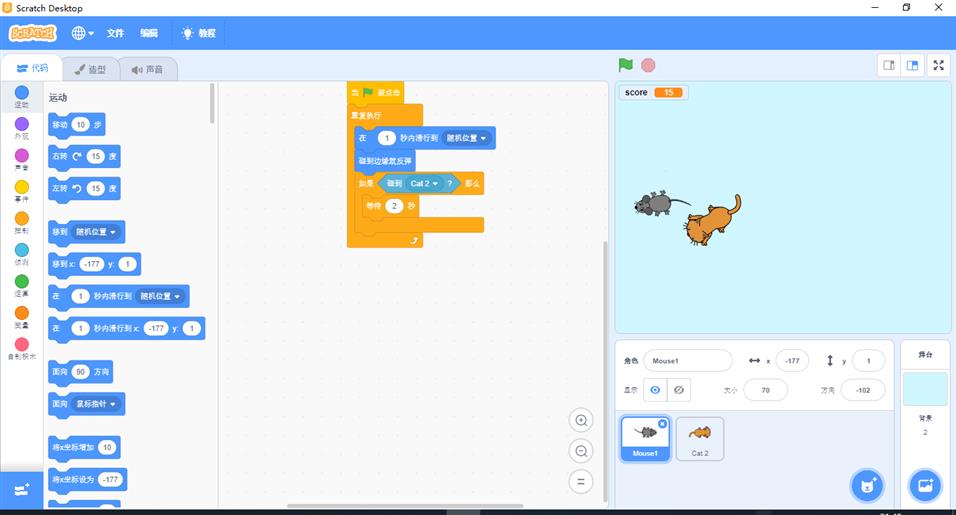Show the sprite with the eye icon
Viewport: 956px width, 515px height.
click(x=655, y=390)
